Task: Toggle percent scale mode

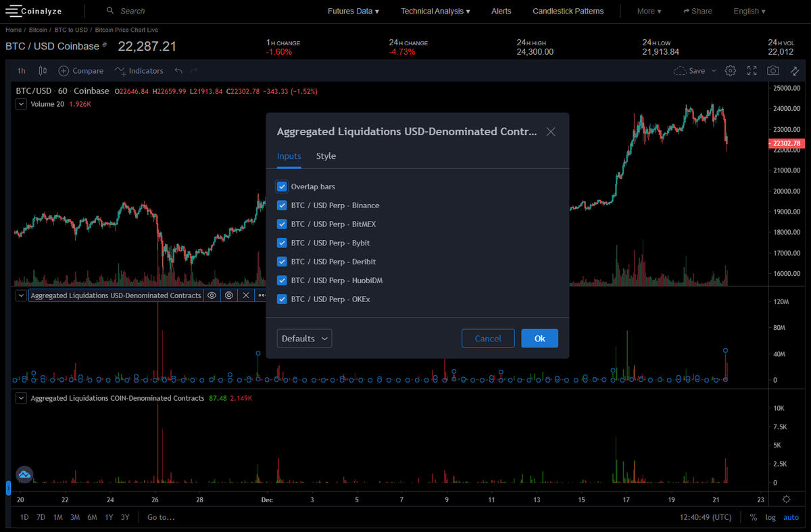Action: tap(754, 517)
